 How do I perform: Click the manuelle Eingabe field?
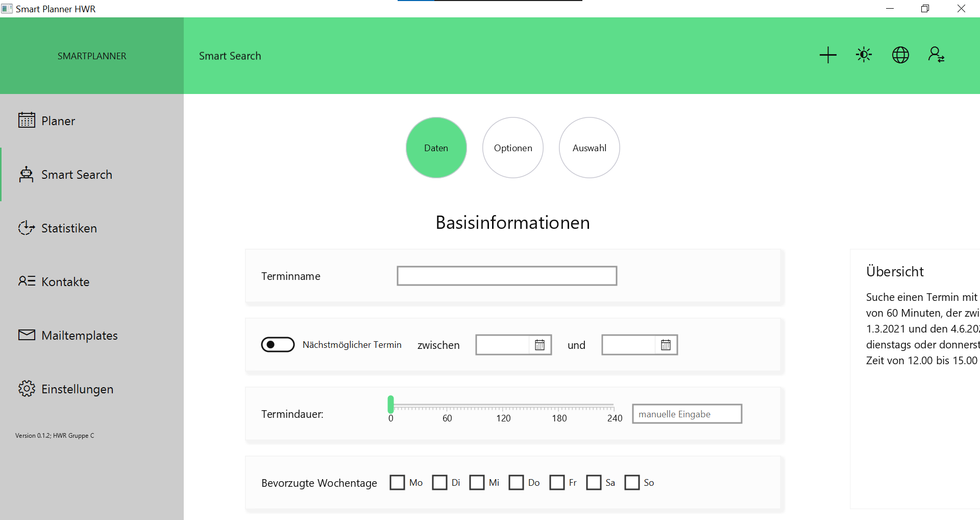(687, 414)
